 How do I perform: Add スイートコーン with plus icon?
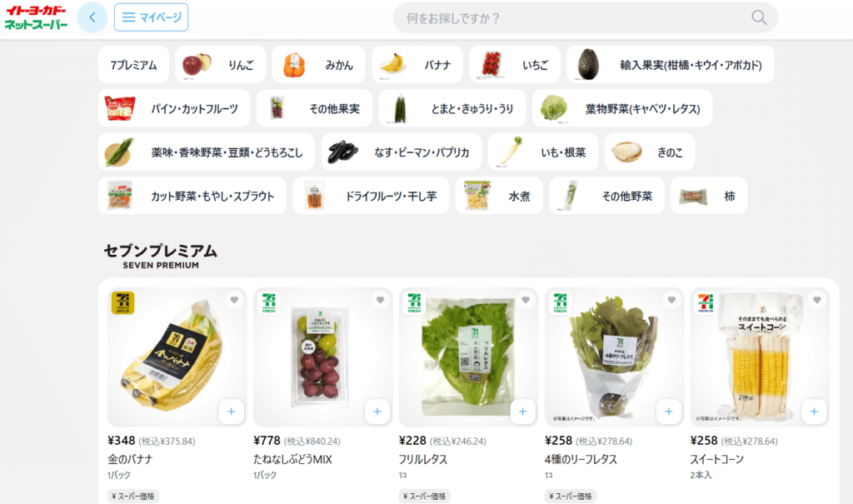coord(814,412)
